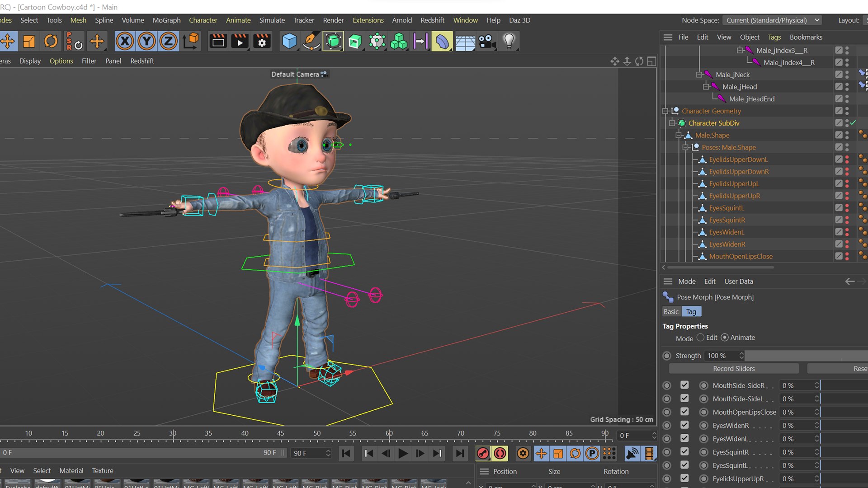The width and height of the screenshot is (868, 488).
Task: Click the Play Forwards button
Action: 403,453
